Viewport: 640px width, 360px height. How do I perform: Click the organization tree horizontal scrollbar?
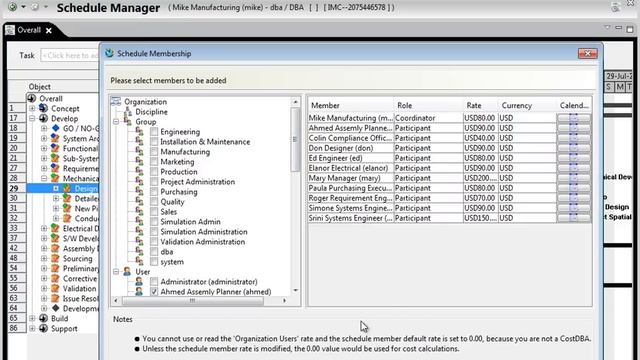click(193, 301)
